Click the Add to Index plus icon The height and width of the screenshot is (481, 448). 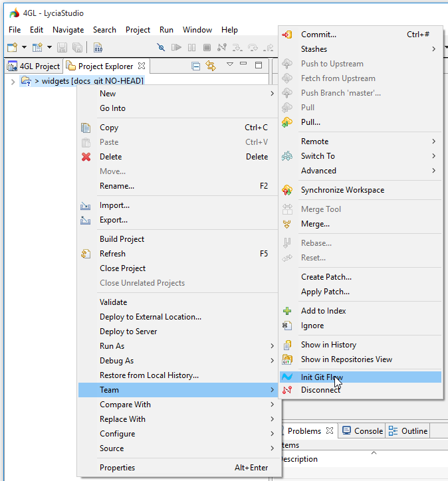click(x=287, y=311)
